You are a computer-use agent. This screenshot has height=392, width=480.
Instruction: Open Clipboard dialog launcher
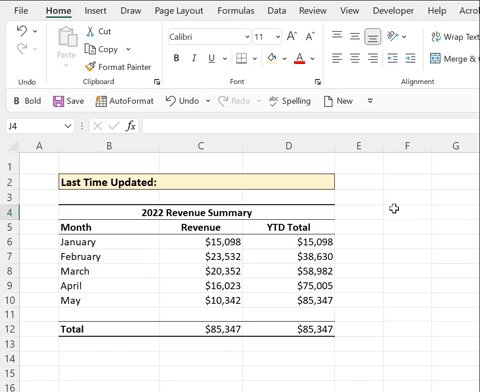pyautogui.click(x=157, y=82)
